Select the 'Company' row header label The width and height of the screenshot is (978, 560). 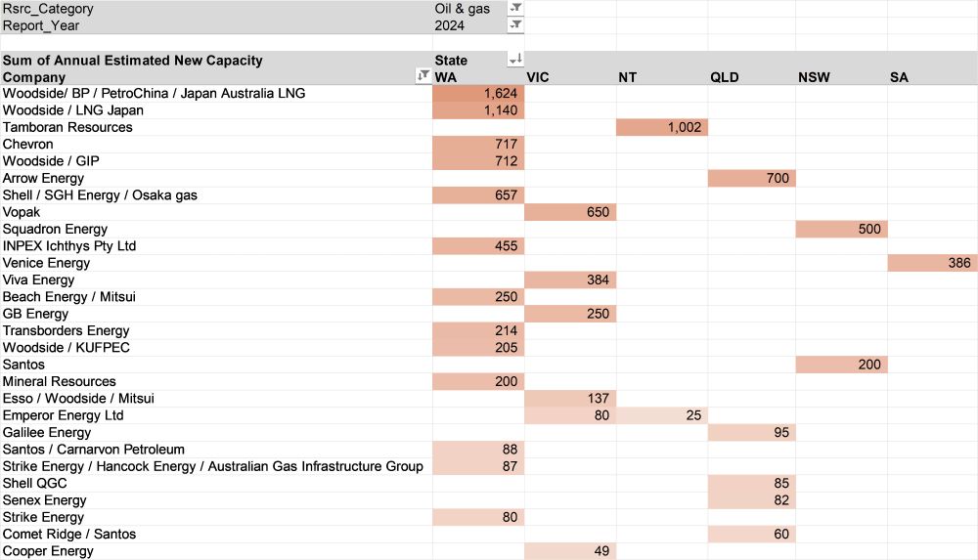pyautogui.click(x=208, y=76)
